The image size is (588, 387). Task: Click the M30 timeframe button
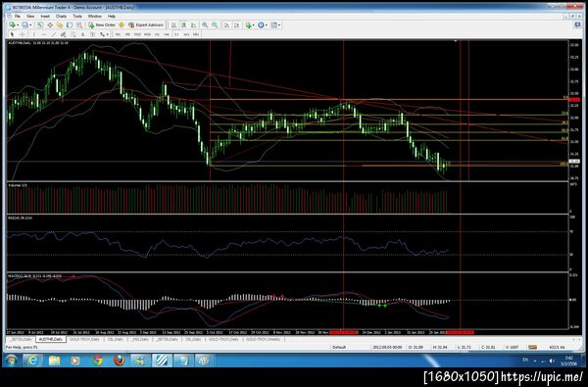(x=147, y=34)
